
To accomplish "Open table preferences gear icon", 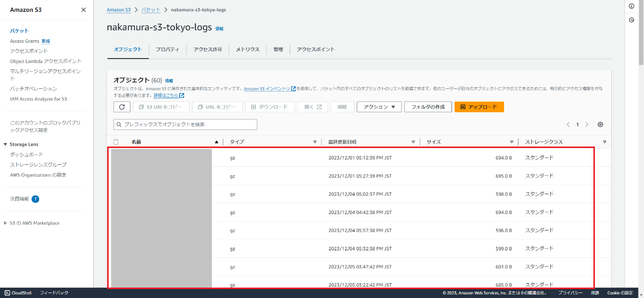I will click(x=600, y=125).
